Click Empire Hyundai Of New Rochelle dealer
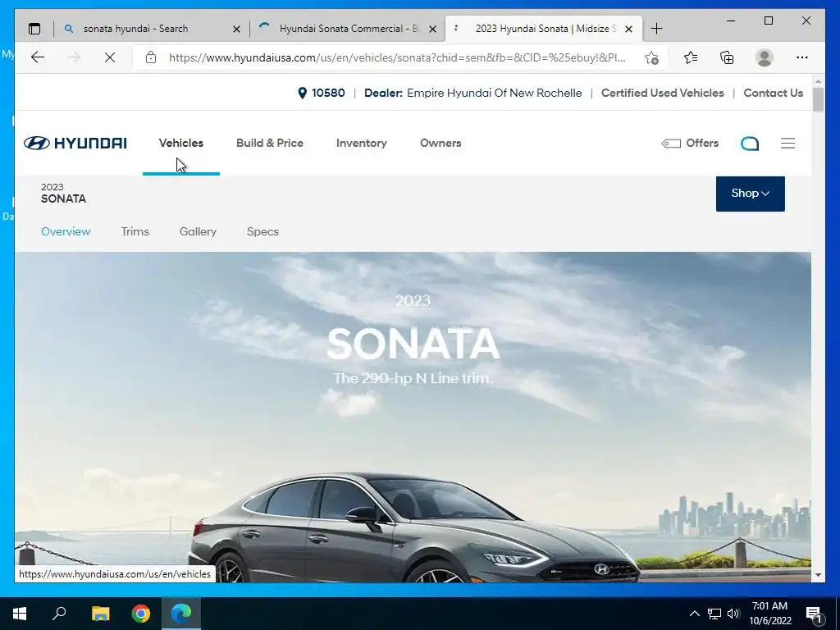This screenshot has width=840, height=630. tap(494, 94)
